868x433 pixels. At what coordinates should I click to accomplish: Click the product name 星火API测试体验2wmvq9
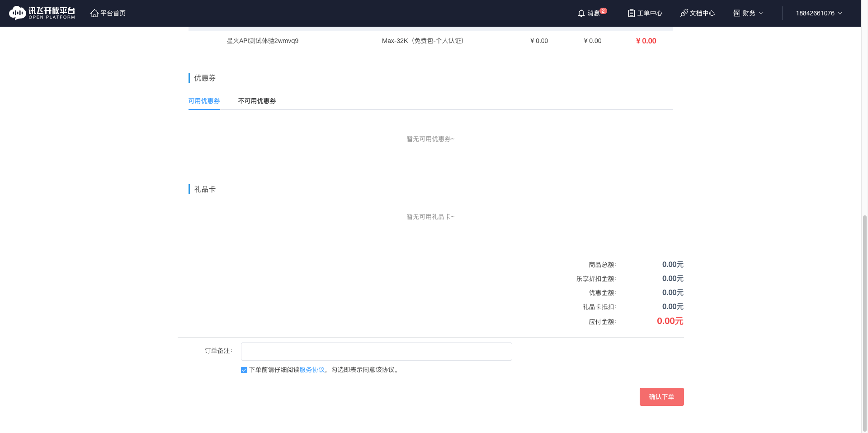[263, 41]
